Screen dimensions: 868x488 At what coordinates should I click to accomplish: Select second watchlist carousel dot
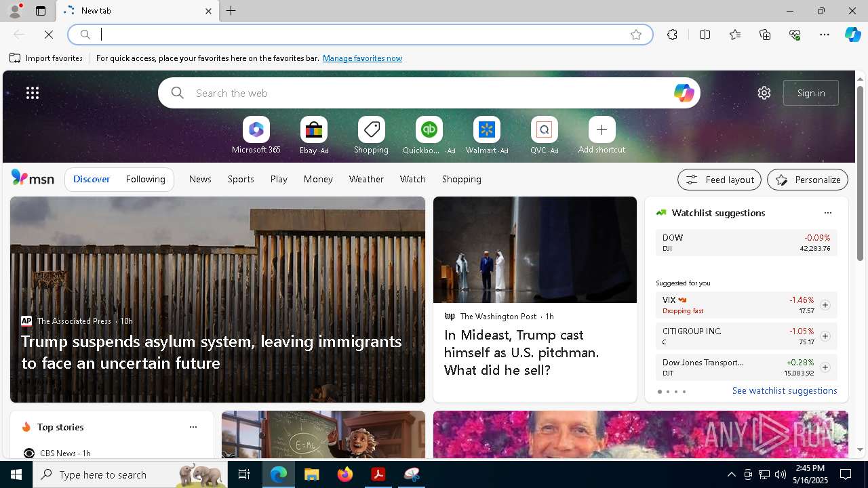coord(667,392)
